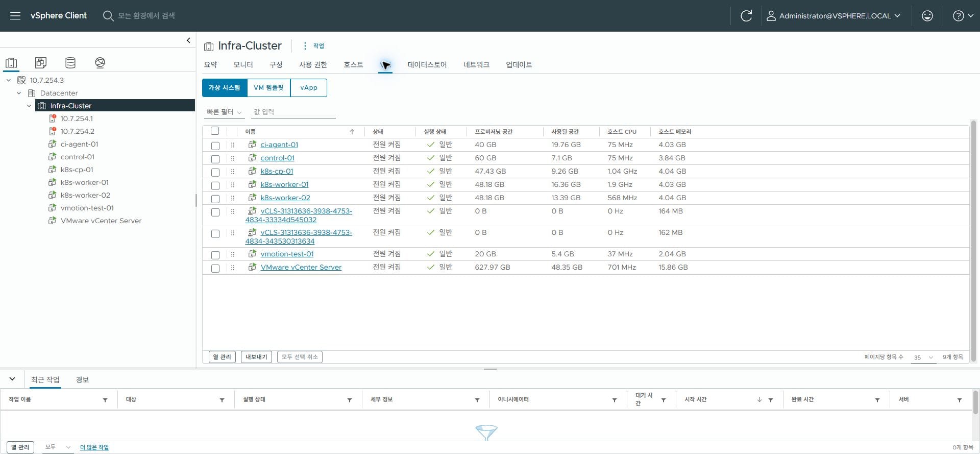Collapse the 10.7.254.3 vCenter tree node
The image size is (980, 454).
[x=9, y=80]
